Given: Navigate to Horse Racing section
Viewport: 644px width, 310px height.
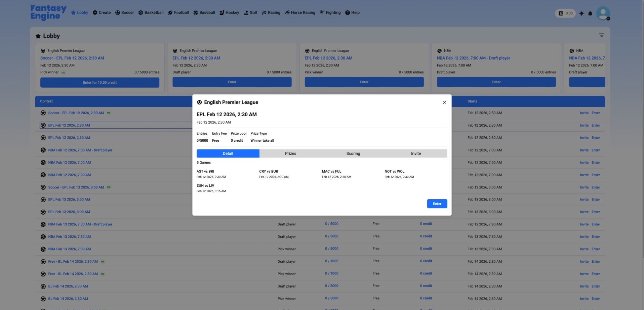Looking at the screenshot, I should click(300, 13).
